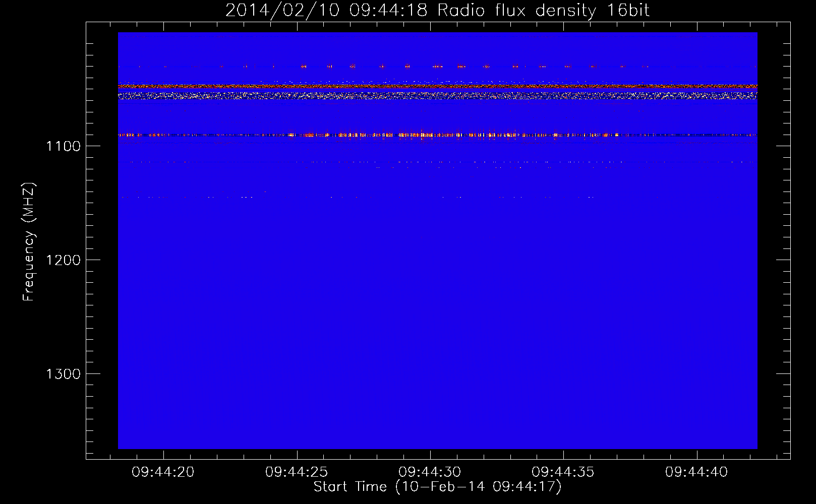Click the 09:44:20 time tick label

coord(163,472)
